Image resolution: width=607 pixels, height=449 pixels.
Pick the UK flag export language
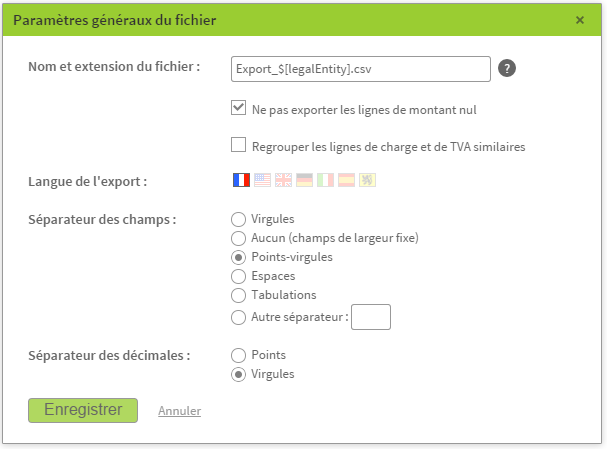(x=283, y=180)
